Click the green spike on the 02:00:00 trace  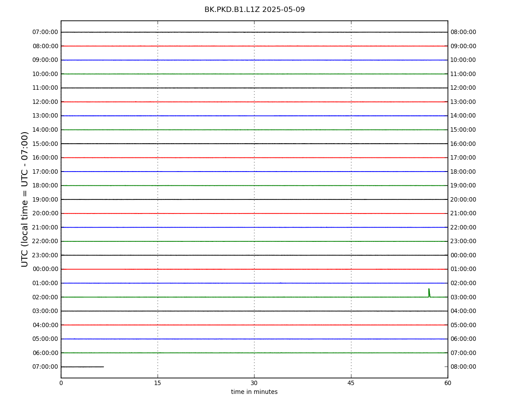click(429, 293)
